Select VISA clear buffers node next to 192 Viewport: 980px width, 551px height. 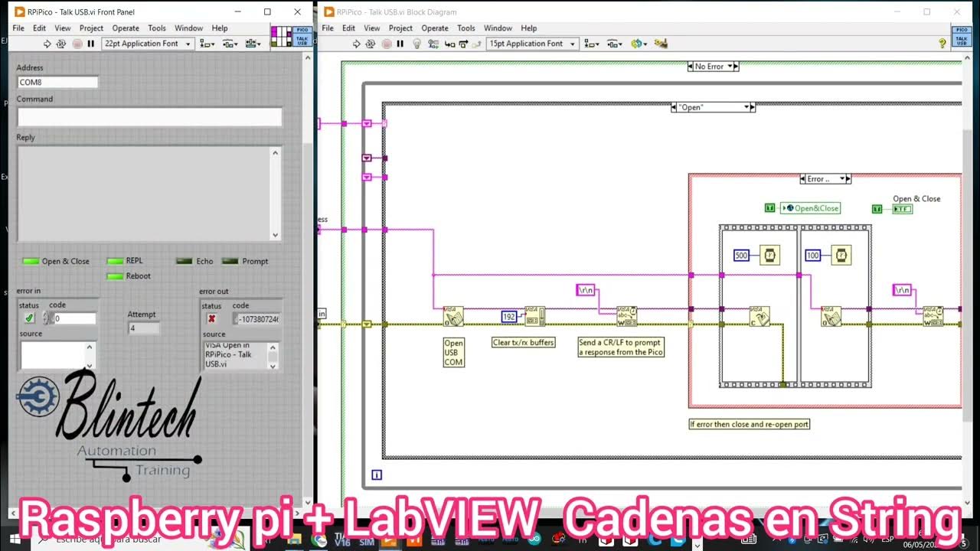535,316
